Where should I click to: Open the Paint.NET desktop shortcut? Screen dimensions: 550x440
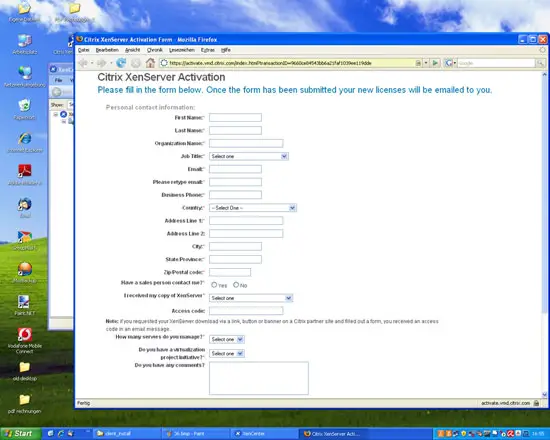coord(24,305)
